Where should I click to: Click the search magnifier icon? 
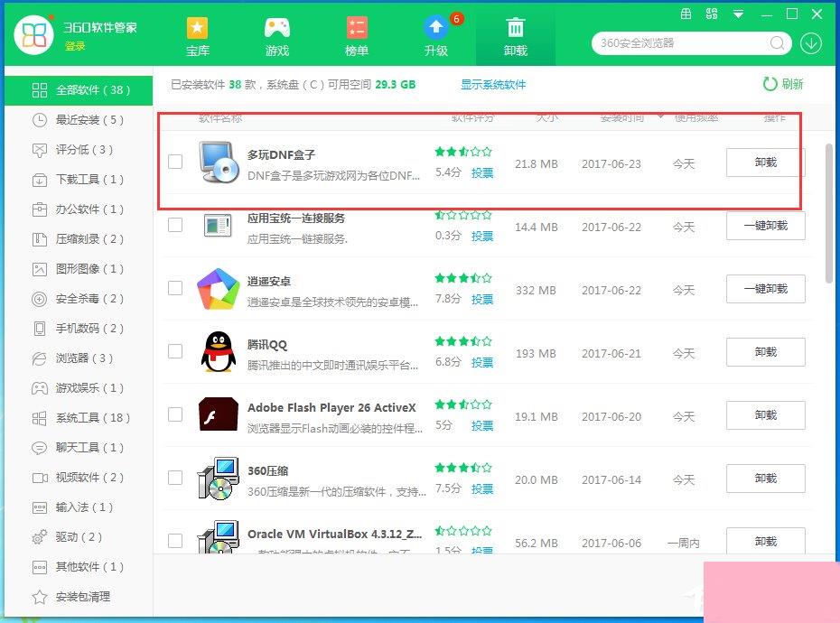tap(778, 42)
